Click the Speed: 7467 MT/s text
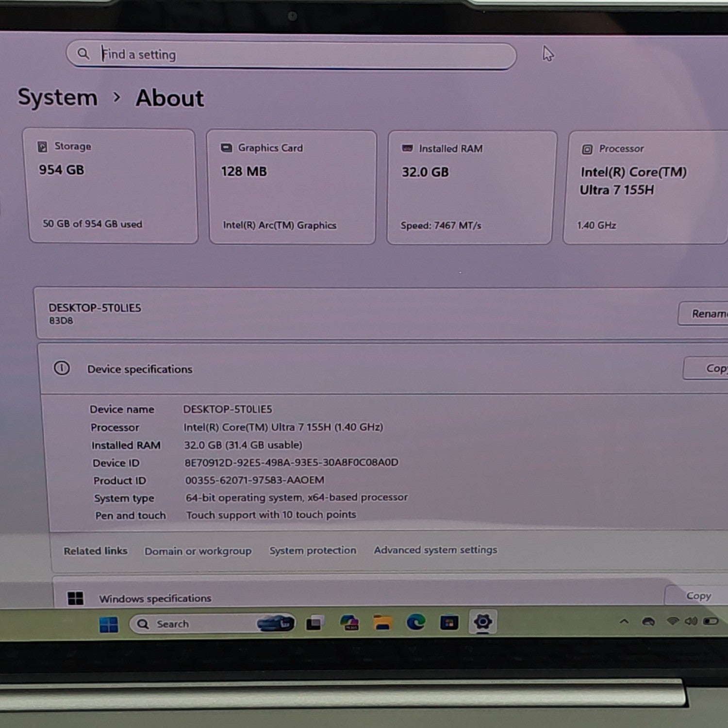 point(441,225)
